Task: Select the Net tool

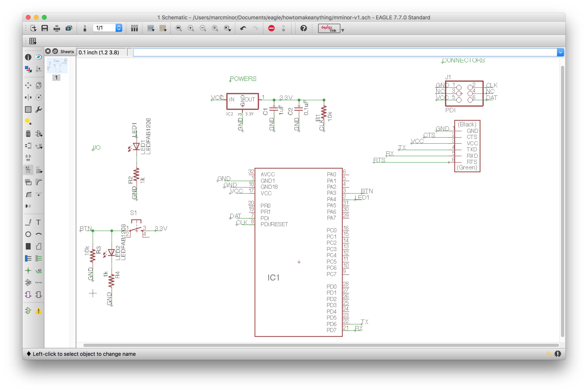Action: (38, 259)
